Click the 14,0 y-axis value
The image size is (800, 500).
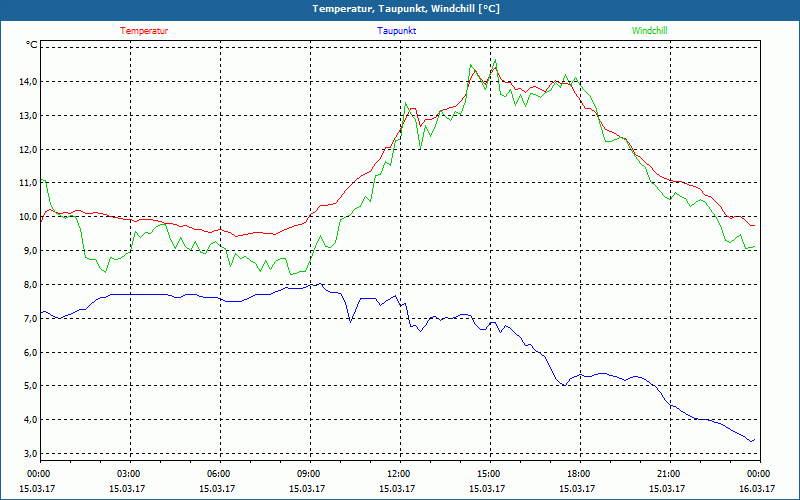[x=29, y=82]
